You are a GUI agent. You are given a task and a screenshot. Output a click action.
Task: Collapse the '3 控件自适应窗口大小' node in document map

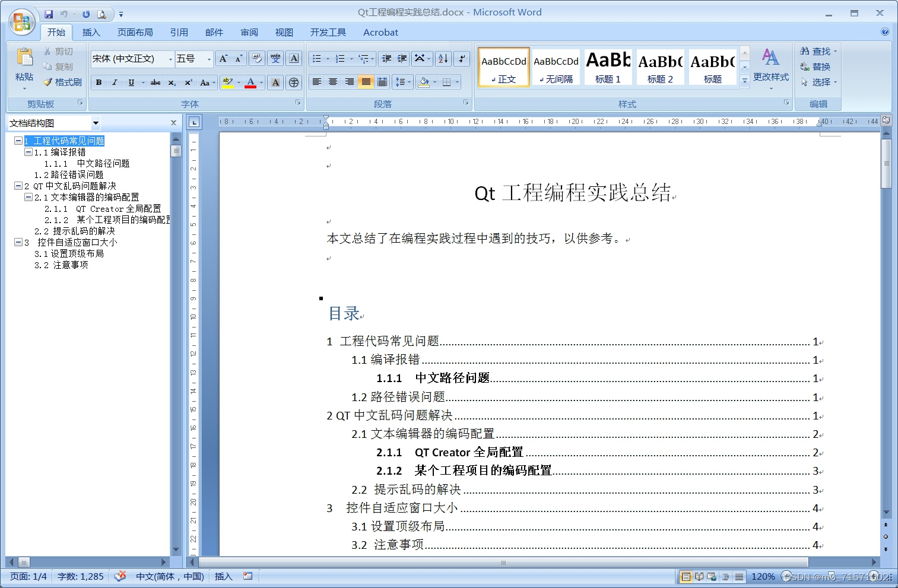[18, 242]
